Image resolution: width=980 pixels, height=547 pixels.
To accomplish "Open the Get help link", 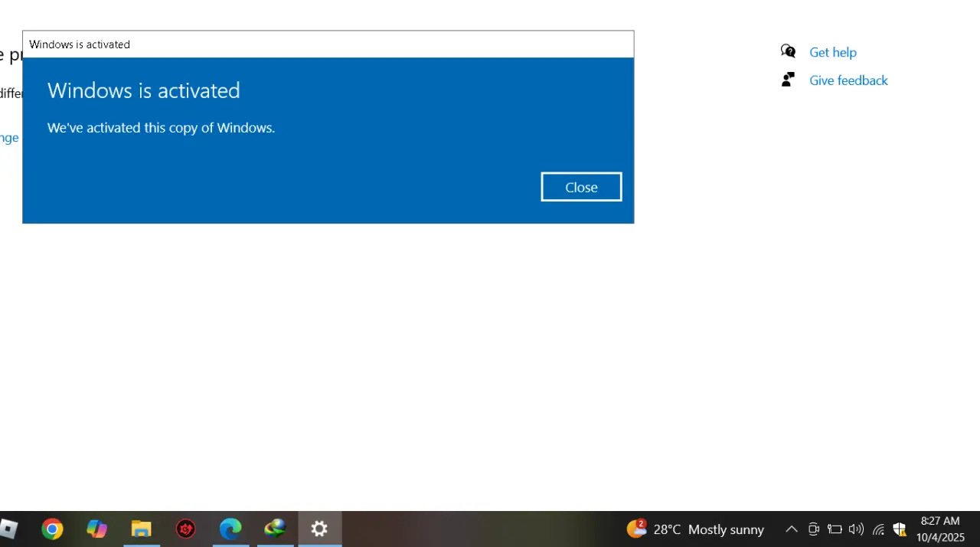I will click(x=832, y=52).
